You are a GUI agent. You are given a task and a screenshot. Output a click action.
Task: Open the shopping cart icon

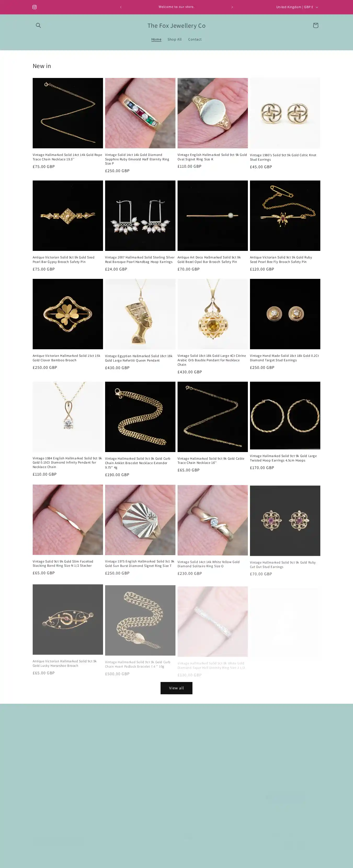[315, 25]
